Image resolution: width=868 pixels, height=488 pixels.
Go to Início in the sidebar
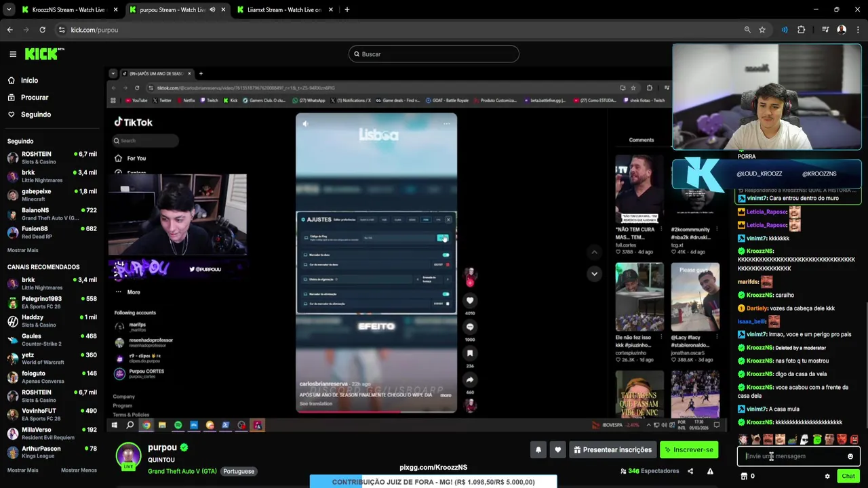[x=29, y=81]
